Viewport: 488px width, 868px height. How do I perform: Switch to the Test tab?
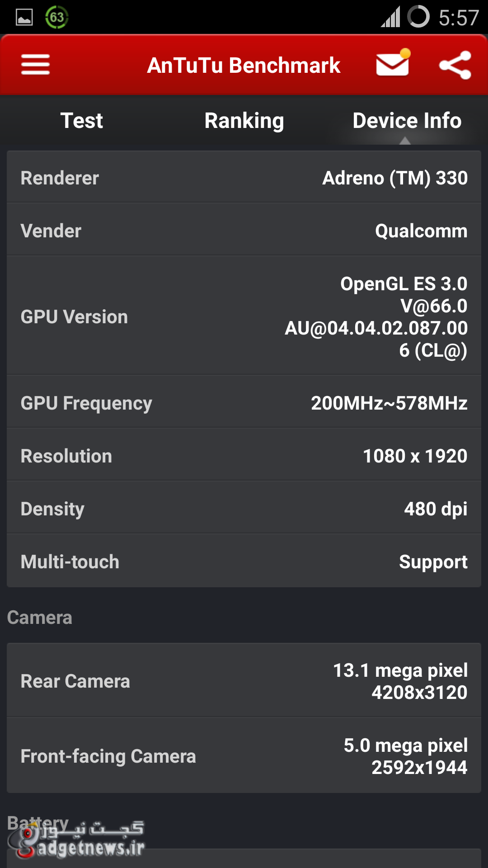coord(82,121)
